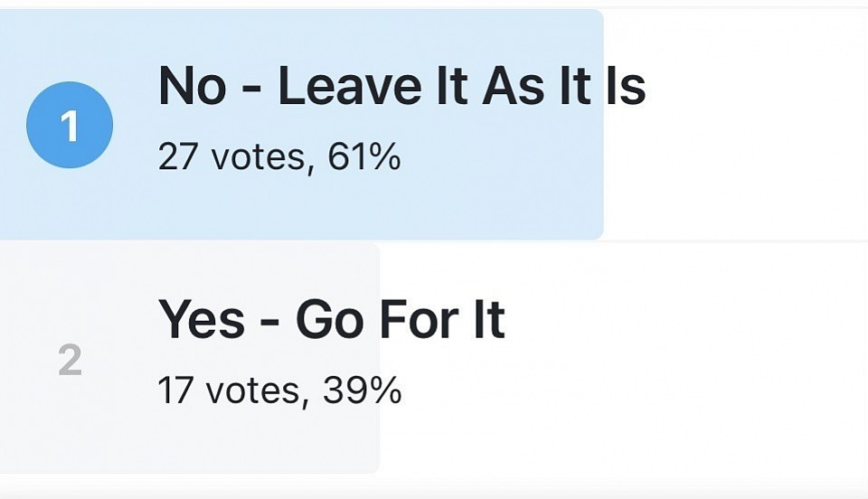The width and height of the screenshot is (868, 499).
Task: Click "Leave It As It Is" in the title
Action: click(461, 87)
